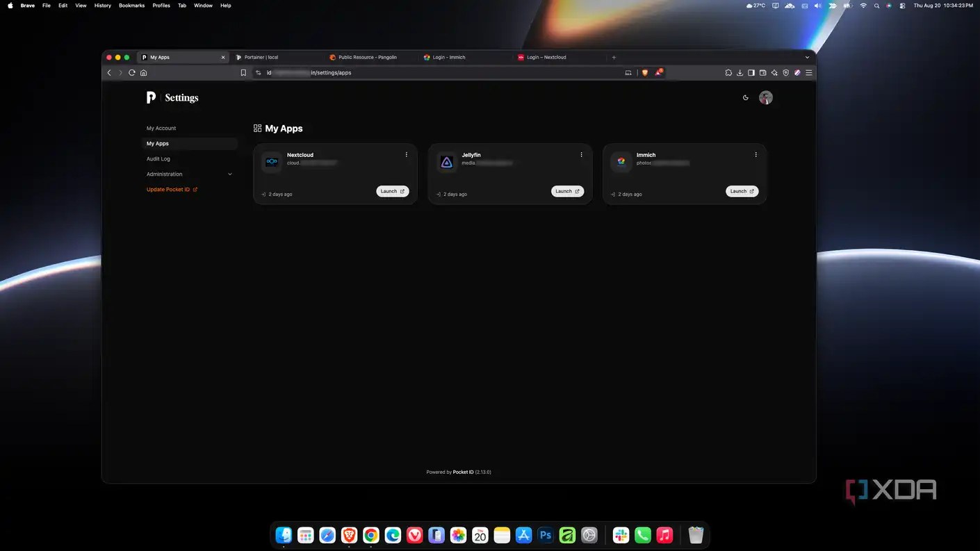Toggle the browser sidebar panel
This screenshot has height=551, width=980.
click(x=751, y=73)
